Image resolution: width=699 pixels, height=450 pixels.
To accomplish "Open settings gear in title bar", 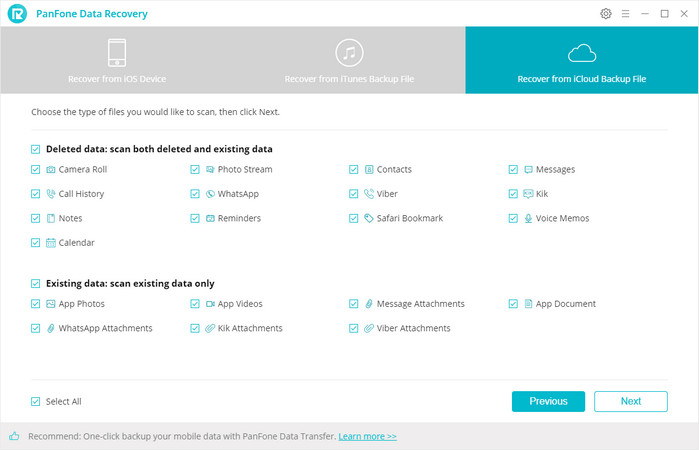I will (605, 14).
